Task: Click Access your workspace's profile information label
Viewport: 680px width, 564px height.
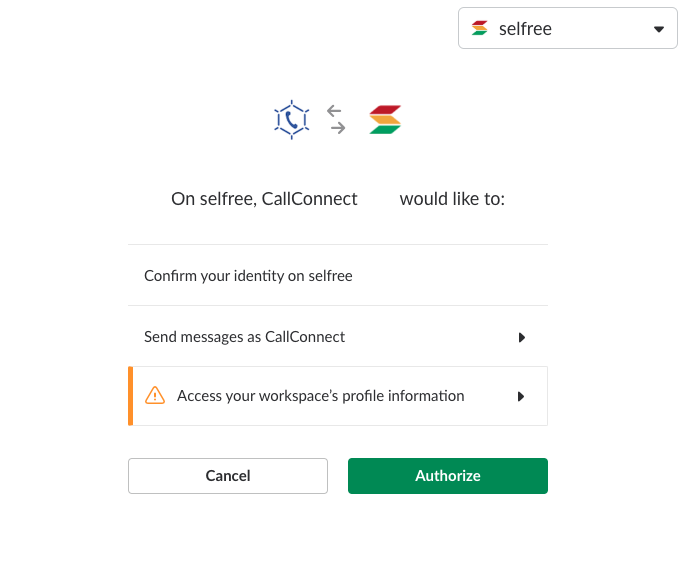Action: (320, 396)
